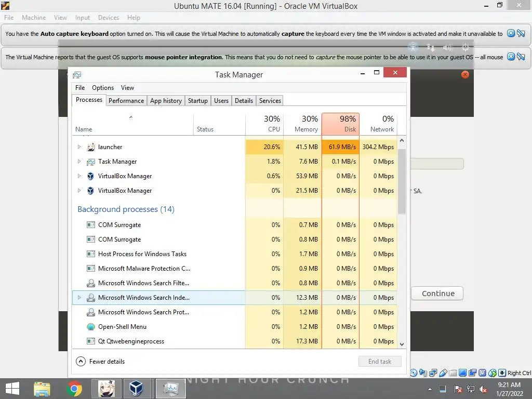Switch to the Users tab

pos(221,101)
